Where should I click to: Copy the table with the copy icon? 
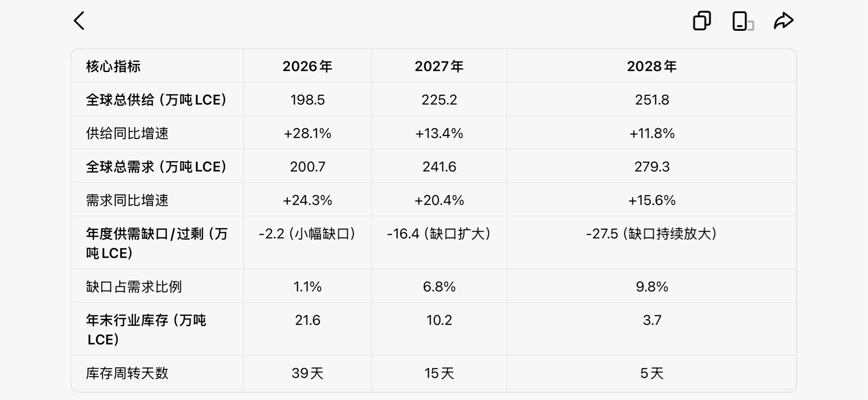click(x=702, y=21)
